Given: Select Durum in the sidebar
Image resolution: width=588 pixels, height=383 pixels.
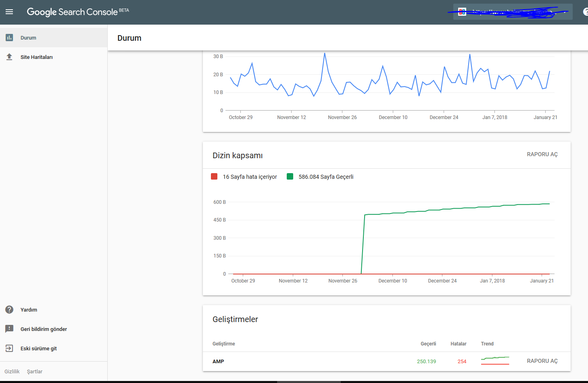Looking at the screenshot, I should coord(28,38).
